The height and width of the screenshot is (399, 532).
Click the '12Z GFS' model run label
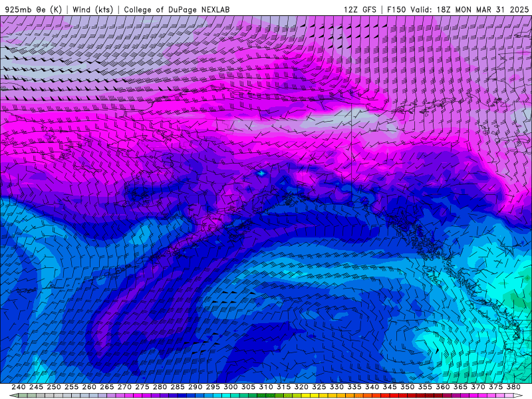[x=360, y=10]
